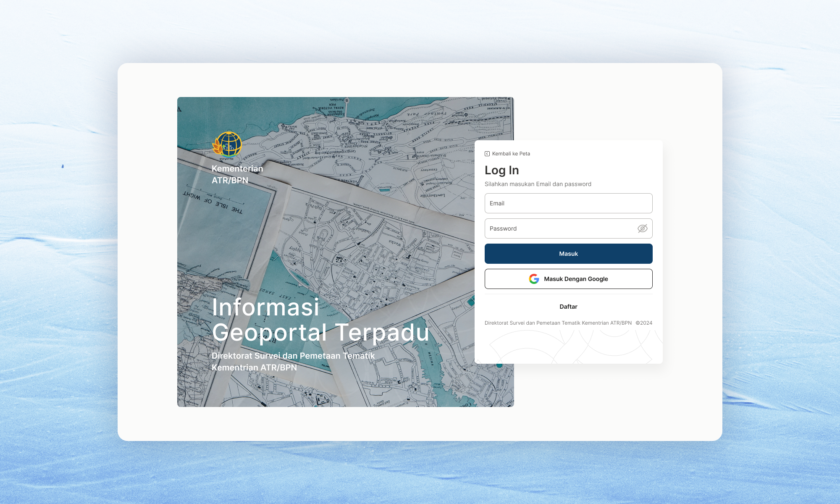This screenshot has height=504, width=840.
Task: Toggle password visibility eye icon
Action: pos(642,228)
